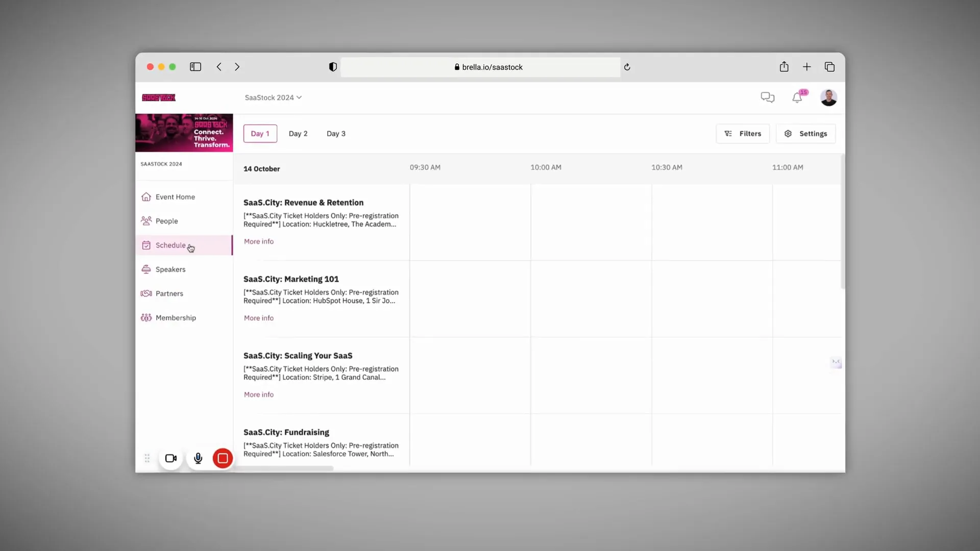Click the SaaS.City: Scaling Your SaaS title

[298, 356]
